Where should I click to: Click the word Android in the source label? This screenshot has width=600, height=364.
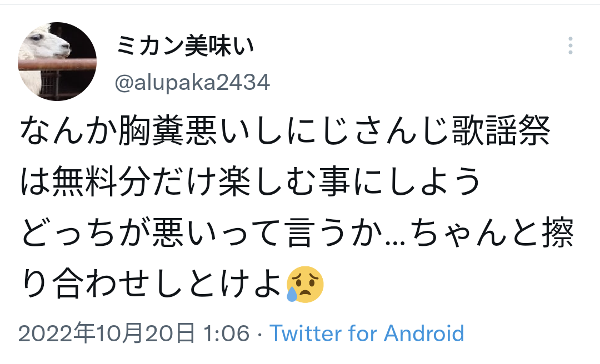[424, 333]
